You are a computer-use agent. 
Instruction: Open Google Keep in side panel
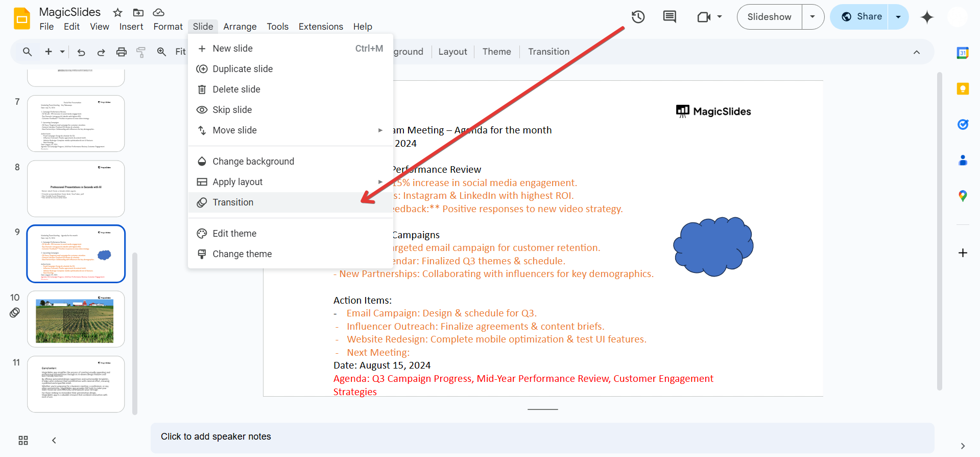click(963, 89)
